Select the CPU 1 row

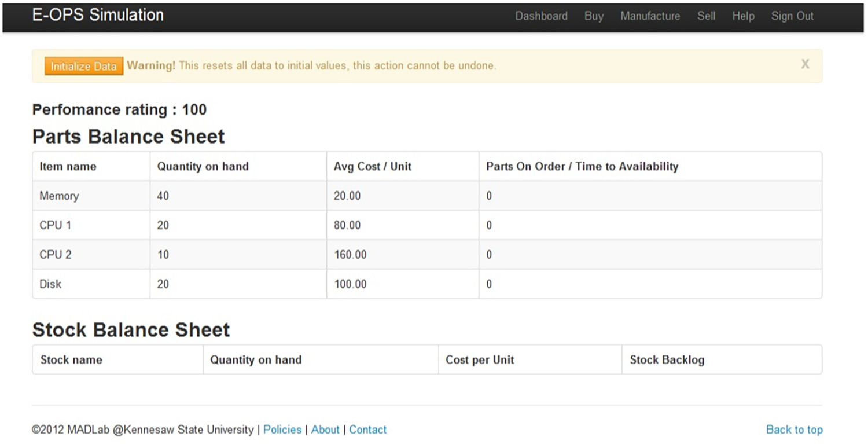[55, 225]
